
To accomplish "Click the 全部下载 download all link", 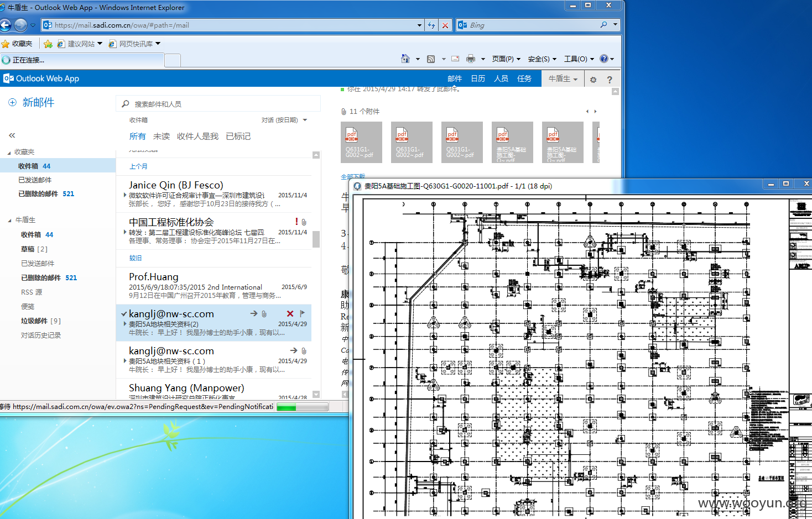I will [x=353, y=177].
